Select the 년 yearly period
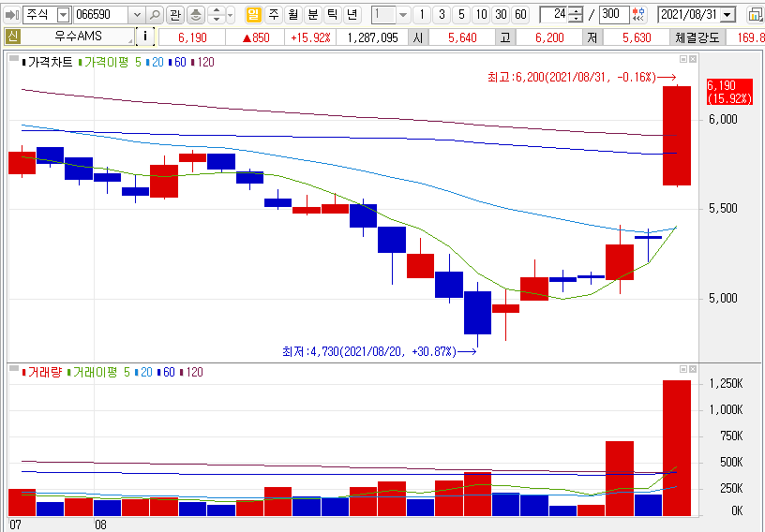The image size is (765, 532). 352,15
